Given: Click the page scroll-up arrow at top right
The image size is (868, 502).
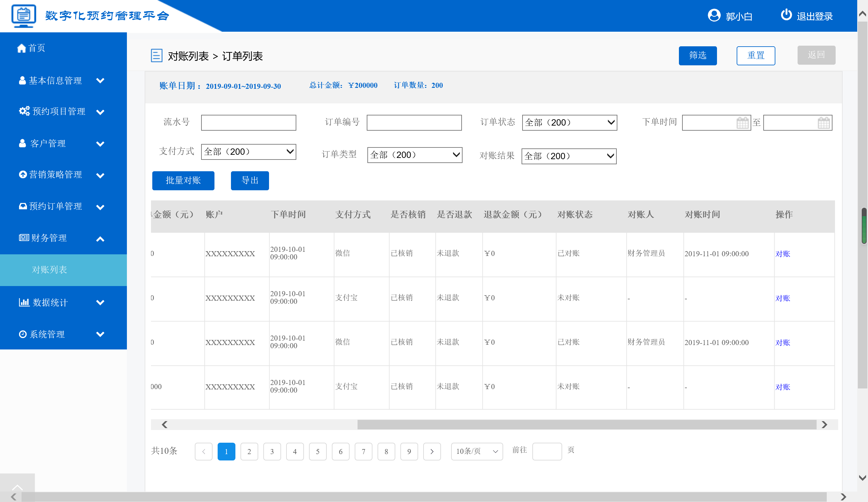Looking at the screenshot, I should pyautogui.click(x=863, y=14).
